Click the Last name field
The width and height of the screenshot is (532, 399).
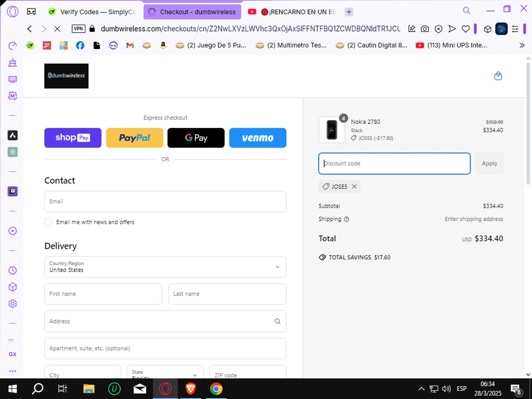[x=227, y=294]
